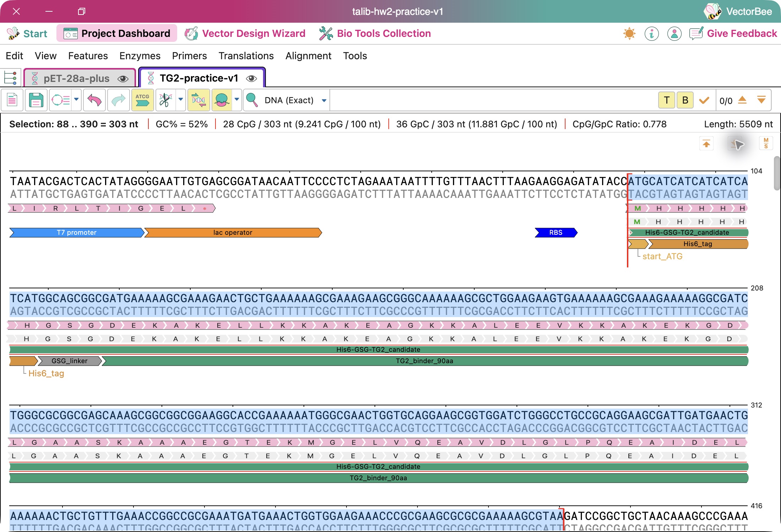Click the Give Feedback link
The height and width of the screenshot is (532, 781).
[733, 33]
